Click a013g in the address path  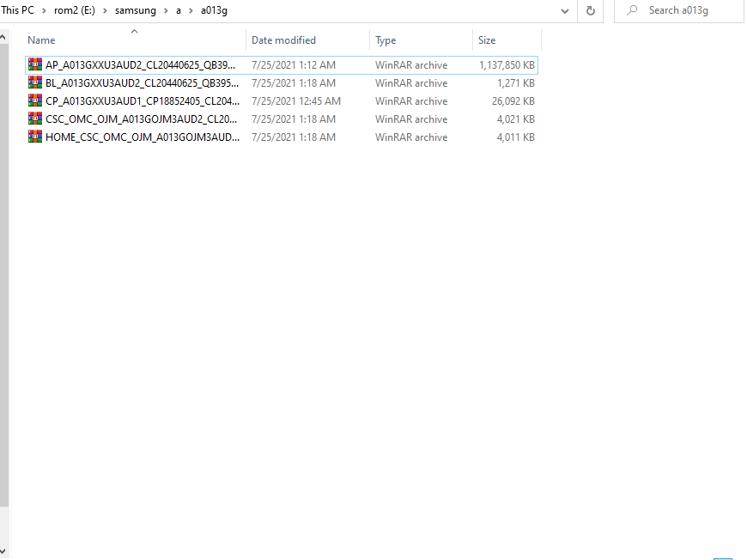(214, 10)
